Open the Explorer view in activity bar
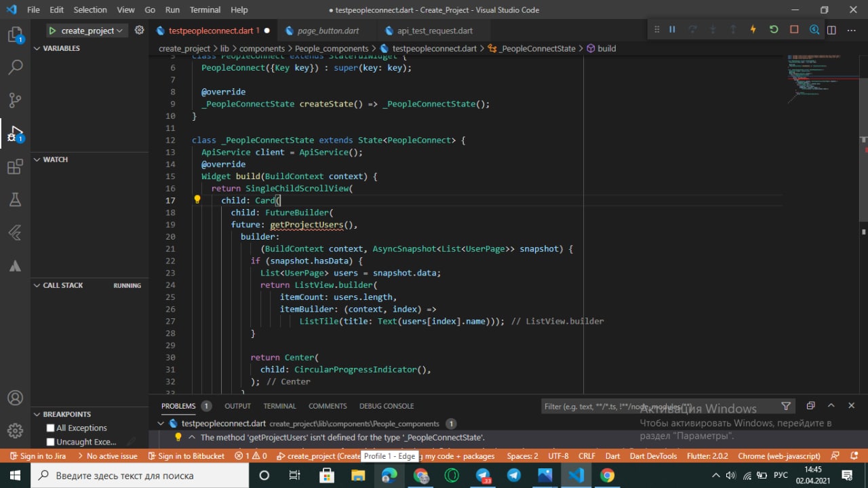The image size is (868, 488). pyautogui.click(x=15, y=35)
